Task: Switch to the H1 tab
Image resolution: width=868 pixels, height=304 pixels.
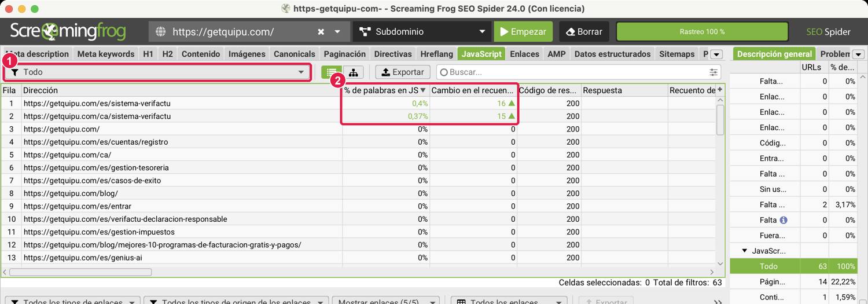Action: (x=148, y=54)
